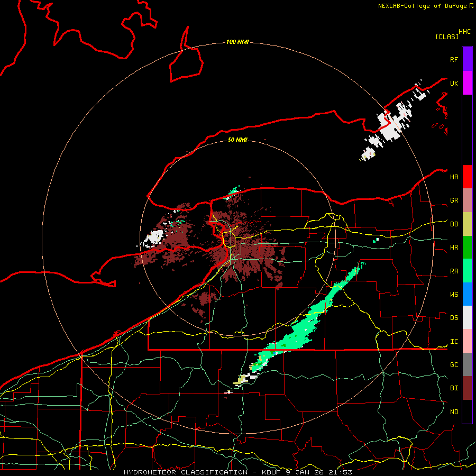Click the UK legend label
This screenshot has width=476, height=476.
pyautogui.click(x=454, y=83)
